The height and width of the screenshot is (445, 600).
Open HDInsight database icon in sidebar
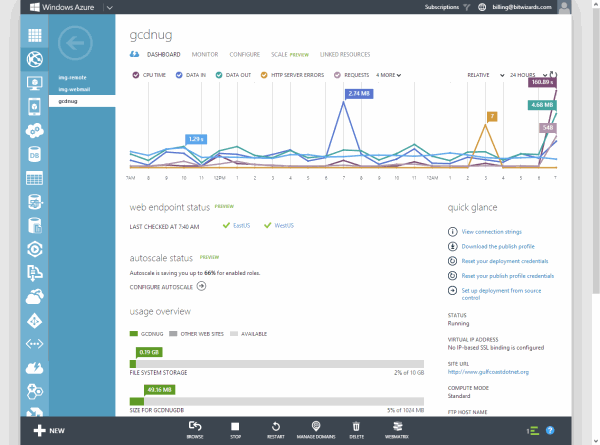pos(34,202)
